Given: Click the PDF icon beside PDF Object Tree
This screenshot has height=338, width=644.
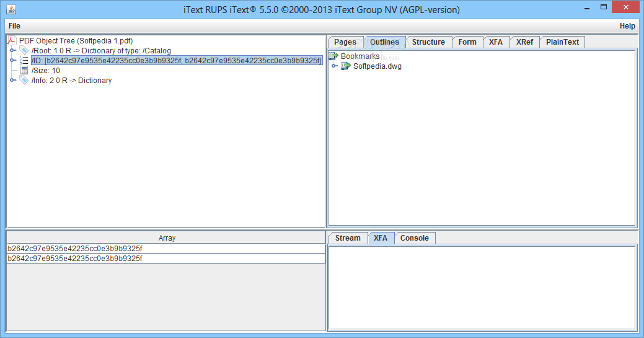Looking at the screenshot, I should [12, 40].
